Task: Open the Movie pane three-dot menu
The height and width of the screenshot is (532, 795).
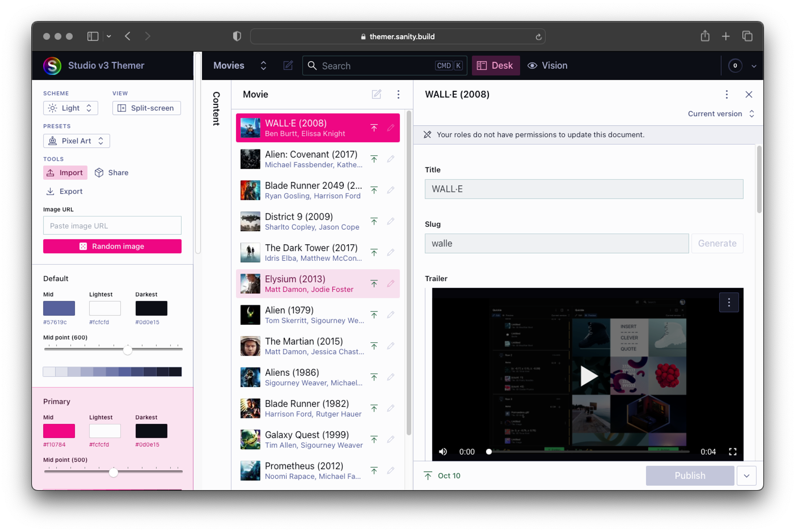Action: point(398,94)
